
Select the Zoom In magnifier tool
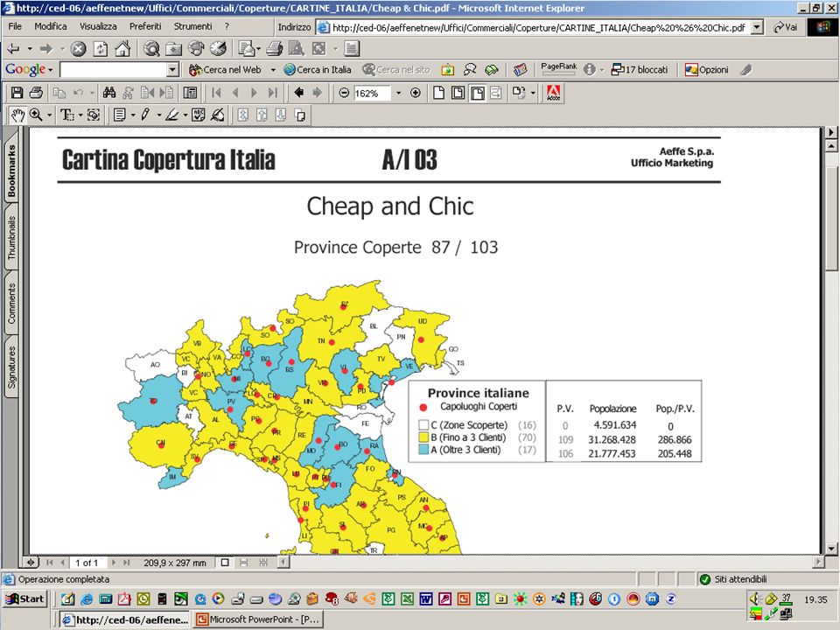click(37, 115)
